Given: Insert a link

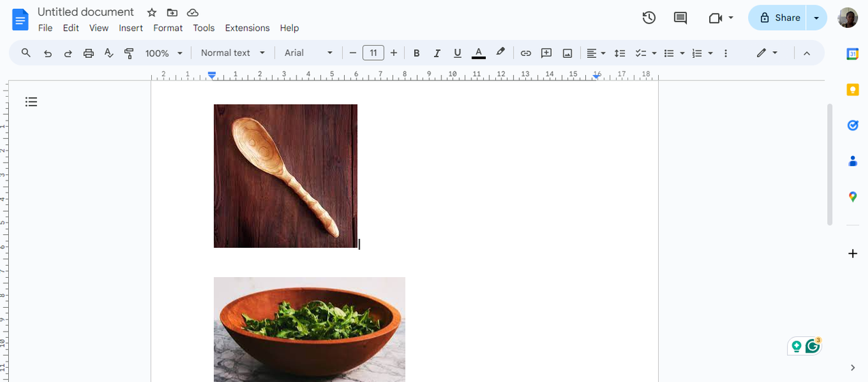Looking at the screenshot, I should [x=526, y=53].
